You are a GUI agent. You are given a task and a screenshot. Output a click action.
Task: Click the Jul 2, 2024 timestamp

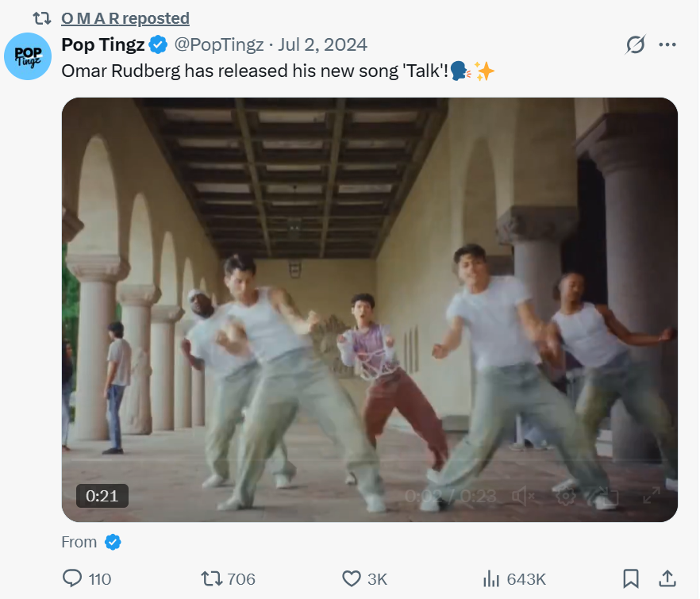[x=322, y=44]
